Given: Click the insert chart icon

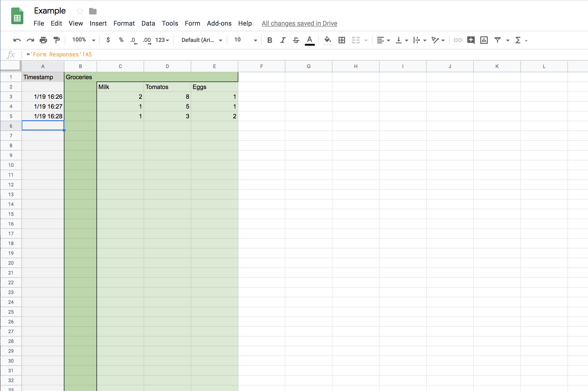Looking at the screenshot, I should click(x=484, y=40).
